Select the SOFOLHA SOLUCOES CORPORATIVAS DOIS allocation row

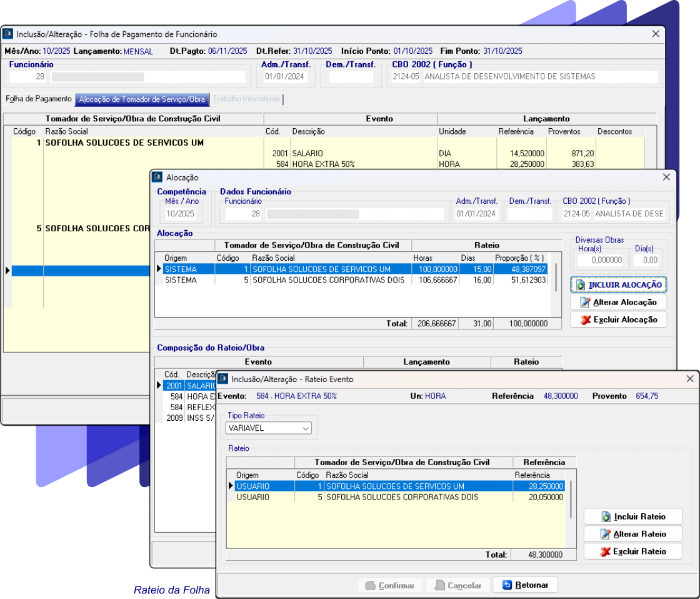[327, 281]
